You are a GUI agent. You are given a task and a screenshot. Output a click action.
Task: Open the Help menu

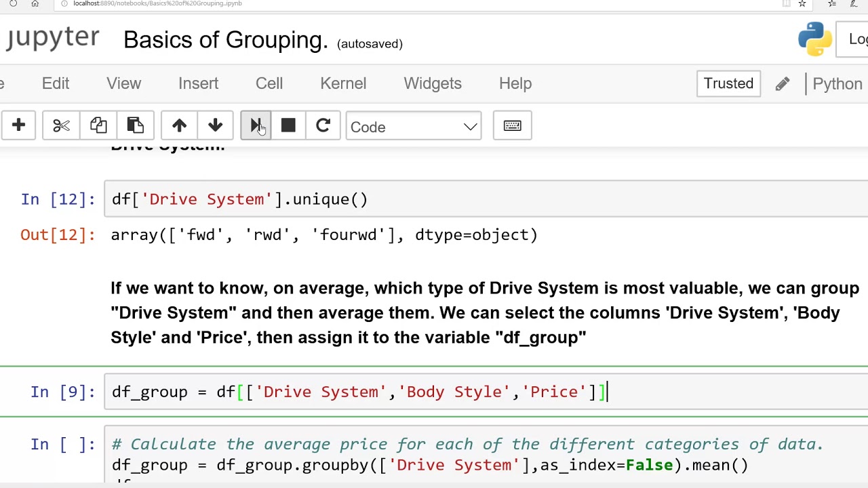click(x=515, y=83)
